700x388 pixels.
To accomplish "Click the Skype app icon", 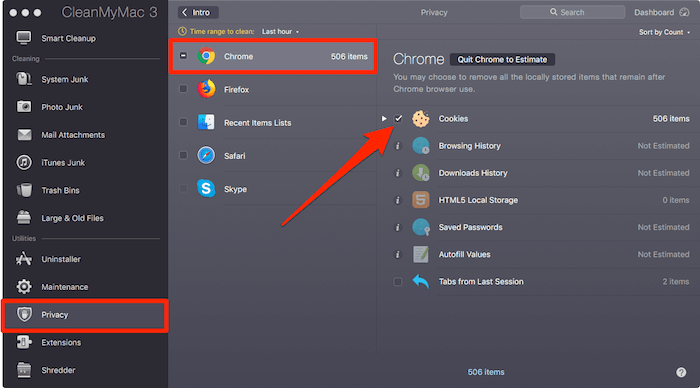I will (x=206, y=188).
